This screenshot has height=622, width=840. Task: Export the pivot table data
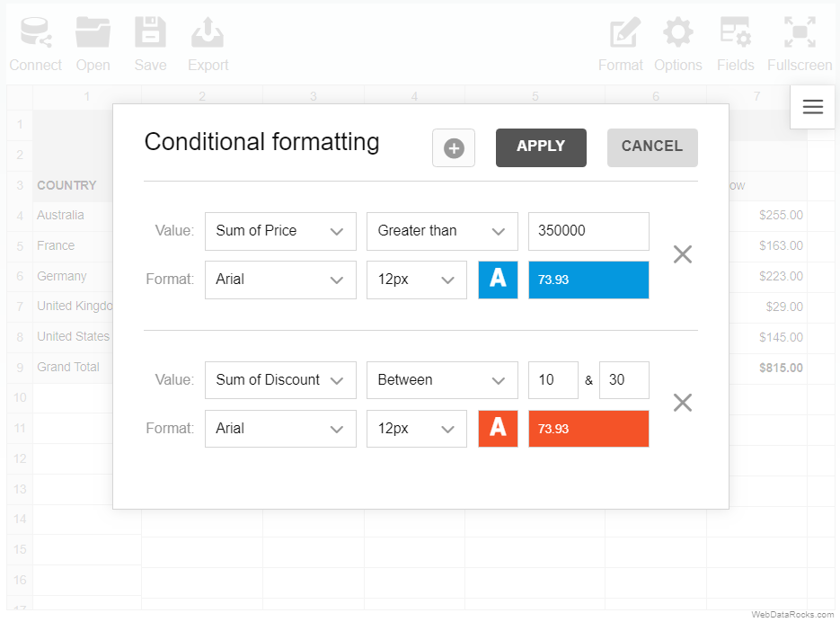[208, 38]
